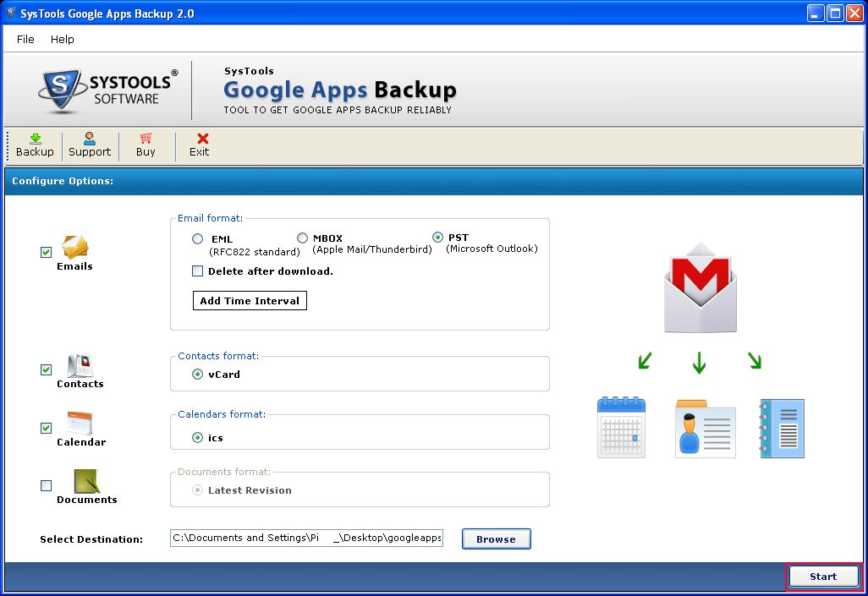The width and height of the screenshot is (868, 596).
Task: Click the destination path field
Action: pyautogui.click(x=307, y=538)
